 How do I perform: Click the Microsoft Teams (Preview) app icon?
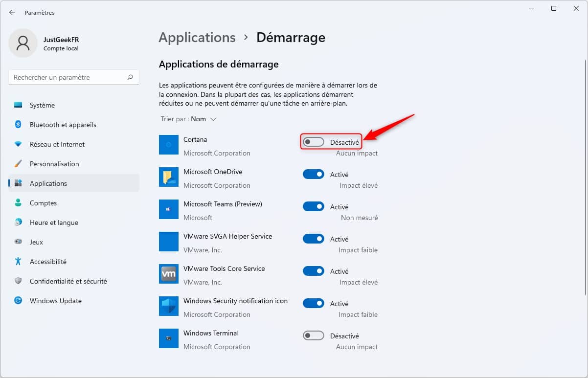(x=169, y=209)
